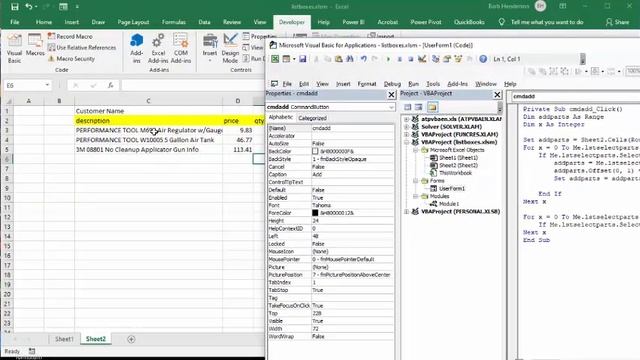640x360 pixels.
Task: Toggle Folders icon in Project panel
Action: point(432,107)
